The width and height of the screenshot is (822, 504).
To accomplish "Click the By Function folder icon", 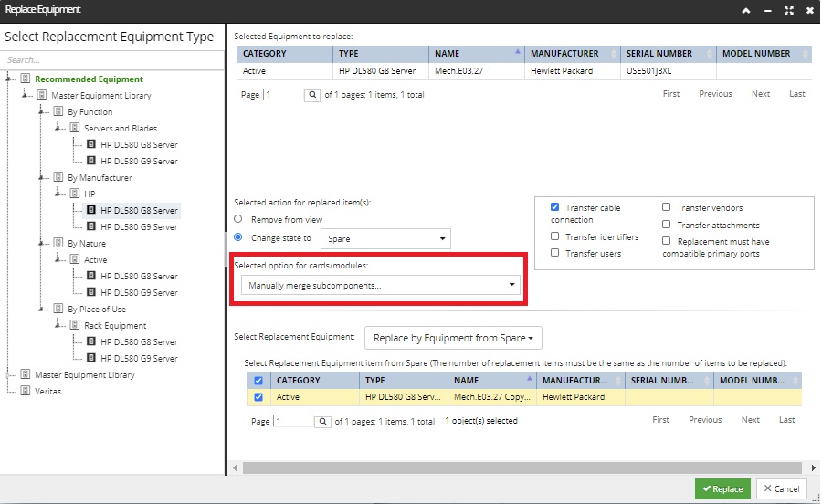I will (58, 111).
